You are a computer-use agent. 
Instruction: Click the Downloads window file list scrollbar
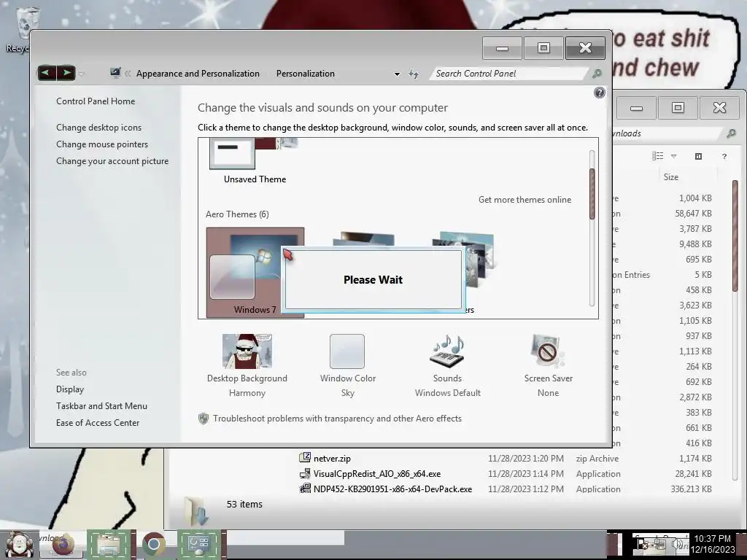[x=735, y=236]
